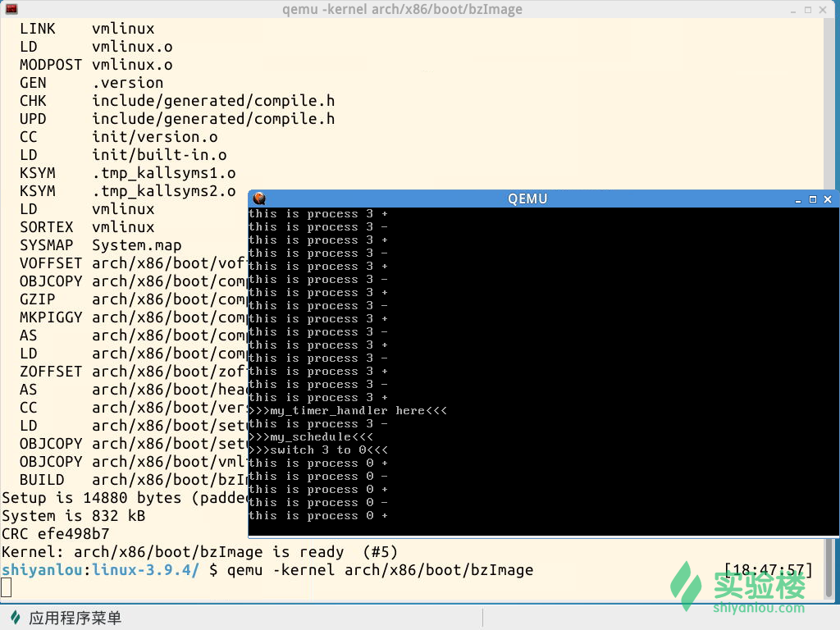The width and height of the screenshot is (840, 630).
Task: Click the terminal cursor block at the prompt
Action: tap(7, 587)
